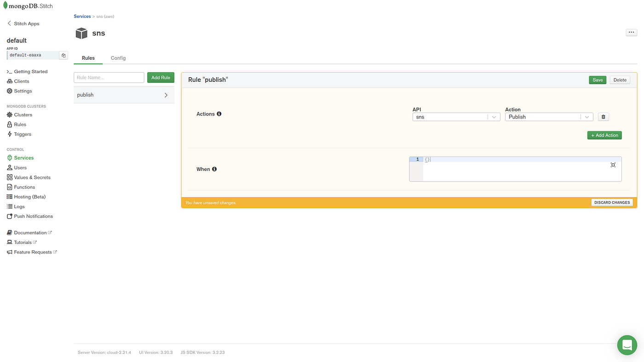This screenshot has height=362, width=644.
Task: Click inside the Rule Name input field
Action: coord(109,77)
